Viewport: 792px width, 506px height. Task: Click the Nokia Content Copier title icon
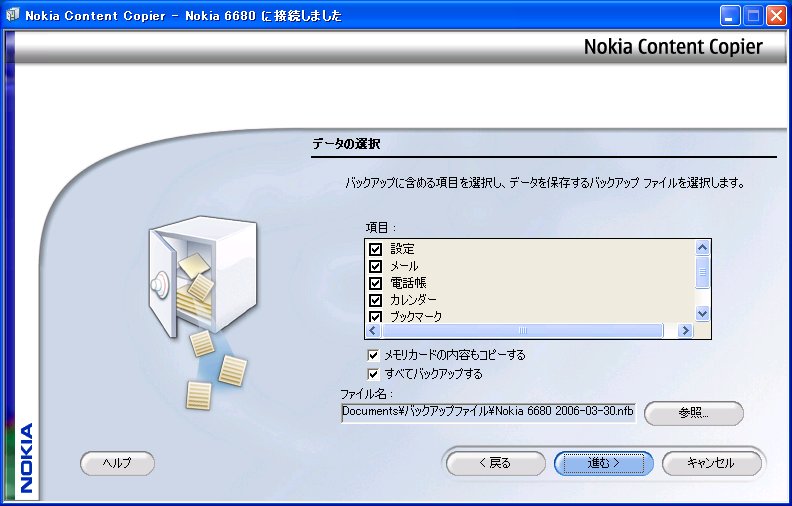pyautogui.click(x=12, y=15)
